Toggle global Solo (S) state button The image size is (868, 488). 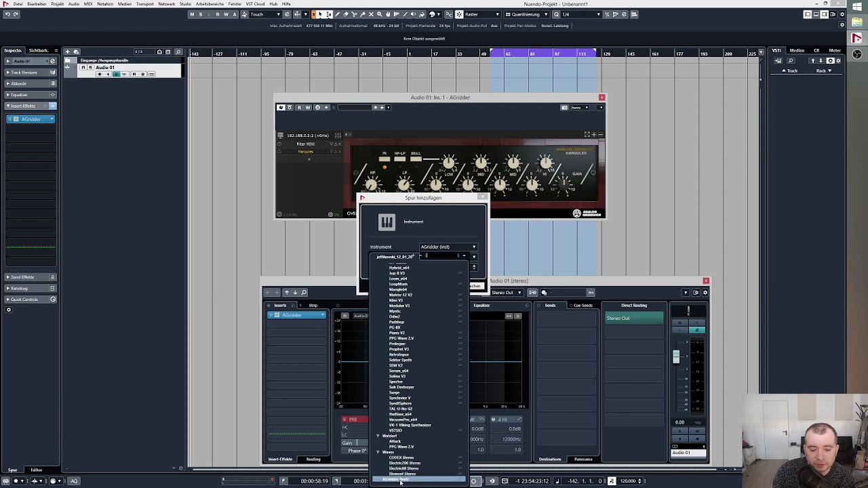(x=200, y=14)
